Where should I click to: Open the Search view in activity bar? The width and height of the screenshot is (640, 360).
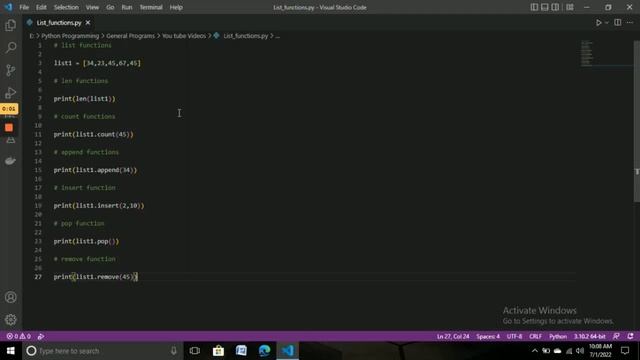coord(11,47)
